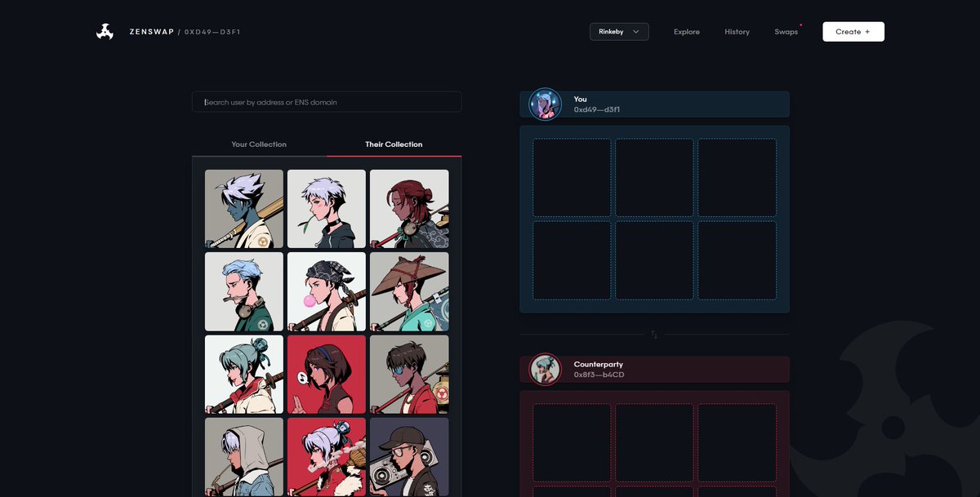Select the blue-skinned white-haired character NFT
Image resolution: width=980 pixels, height=497 pixels.
pyautogui.click(x=244, y=209)
